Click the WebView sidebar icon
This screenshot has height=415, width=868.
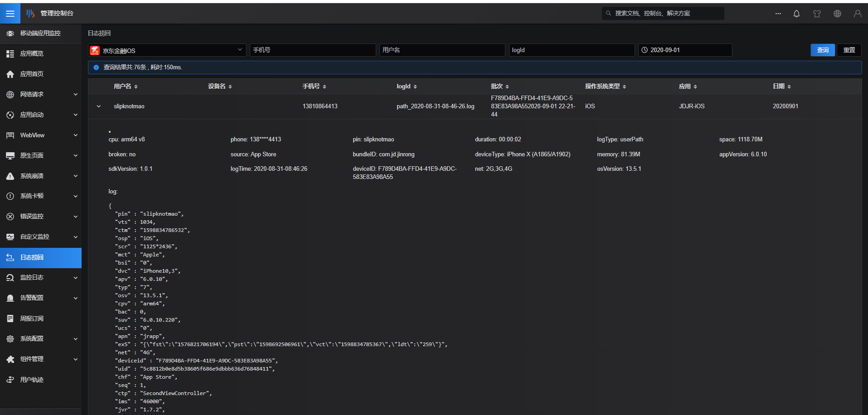(x=10, y=135)
